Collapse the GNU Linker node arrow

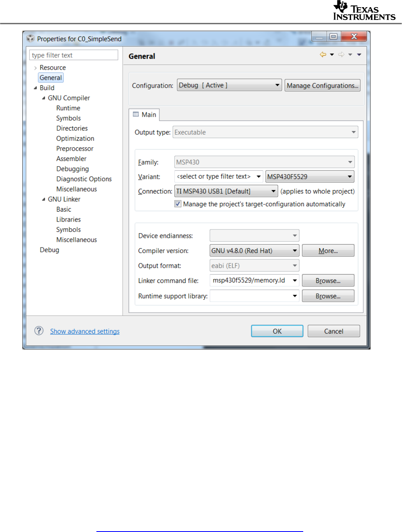pyautogui.click(x=43, y=199)
